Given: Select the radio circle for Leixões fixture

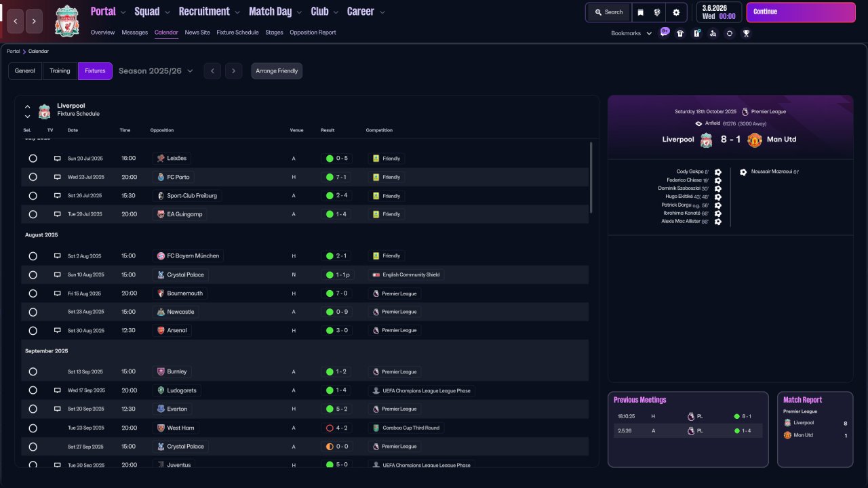Looking at the screenshot, I should pyautogui.click(x=33, y=159).
